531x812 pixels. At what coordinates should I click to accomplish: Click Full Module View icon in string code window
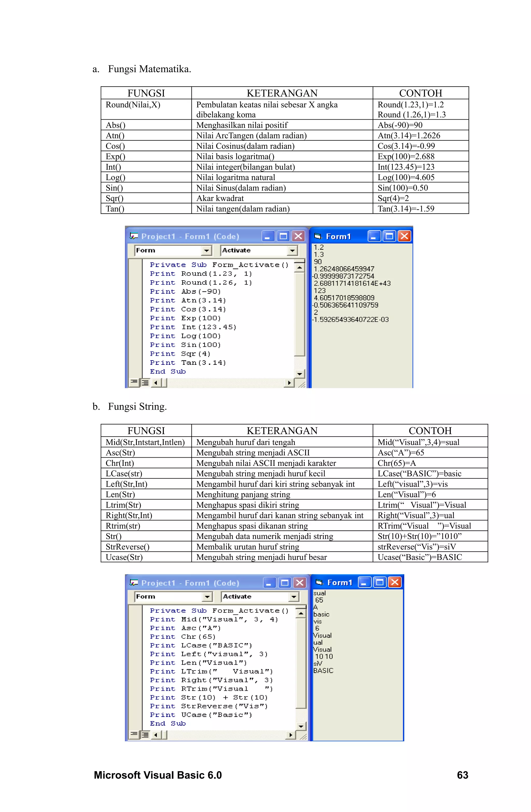pos(145,735)
